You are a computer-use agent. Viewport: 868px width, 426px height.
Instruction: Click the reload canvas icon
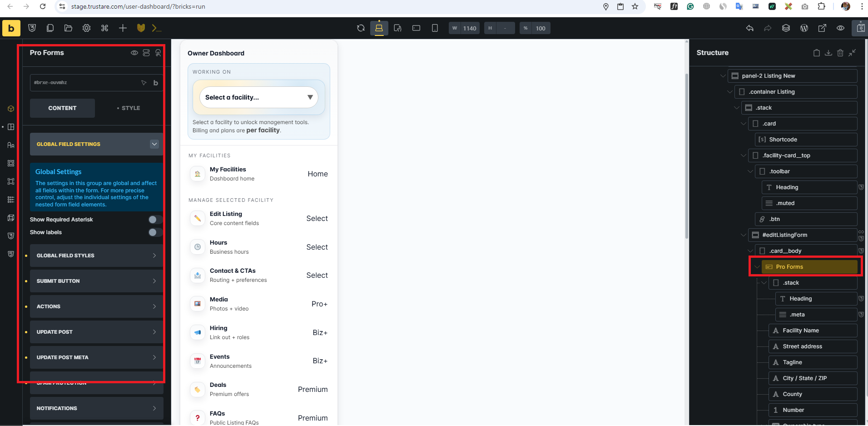(361, 28)
